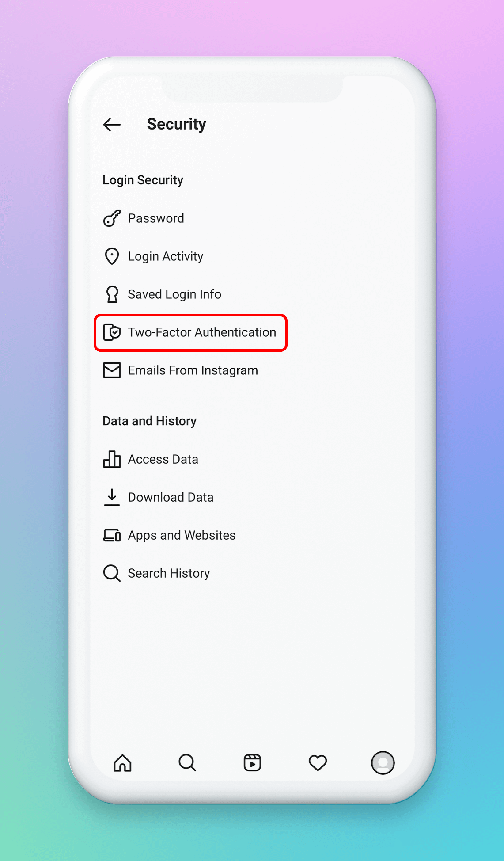Go to the Home tab
The height and width of the screenshot is (861, 504).
(x=123, y=763)
